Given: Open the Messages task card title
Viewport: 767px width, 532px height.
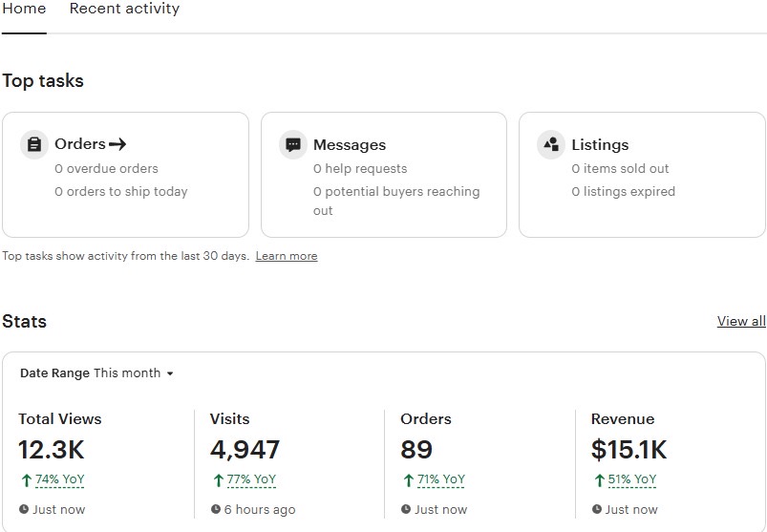Looking at the screenshot, I should pyautogui.click(x=350, y=145).
